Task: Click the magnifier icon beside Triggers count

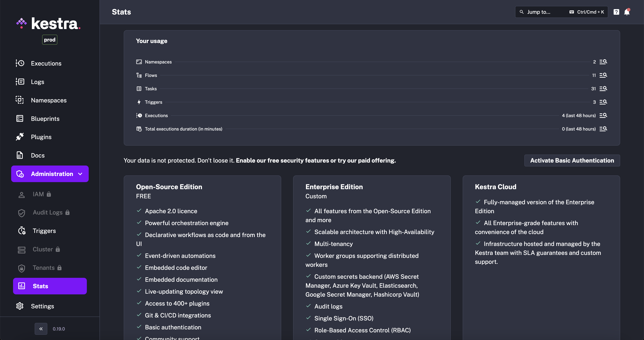Action: [x=603, y=102]
